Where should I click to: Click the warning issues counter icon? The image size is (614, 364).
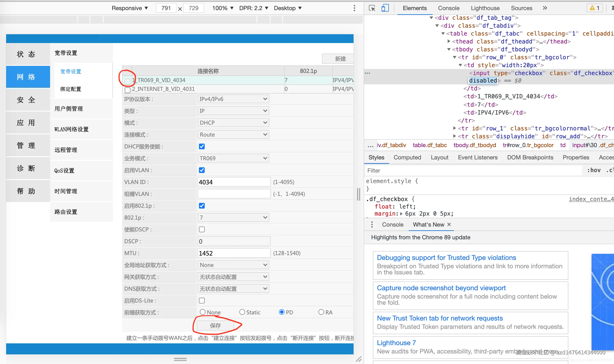[595, 8]
